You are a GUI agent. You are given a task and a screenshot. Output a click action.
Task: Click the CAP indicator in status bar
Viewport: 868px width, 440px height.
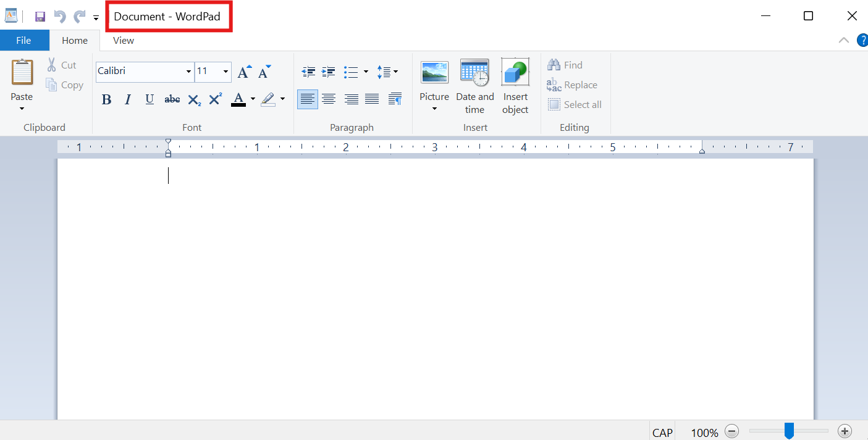[x=663, y=433]
